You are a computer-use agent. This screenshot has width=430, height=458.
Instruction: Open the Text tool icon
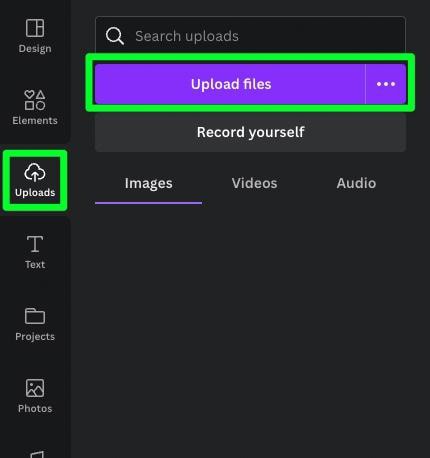(x=35, y=244)
